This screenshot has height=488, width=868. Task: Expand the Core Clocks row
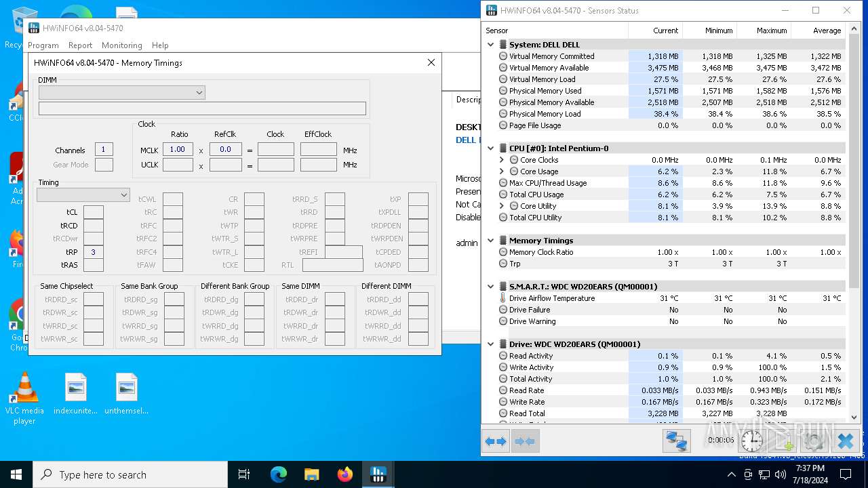[502, 160]
